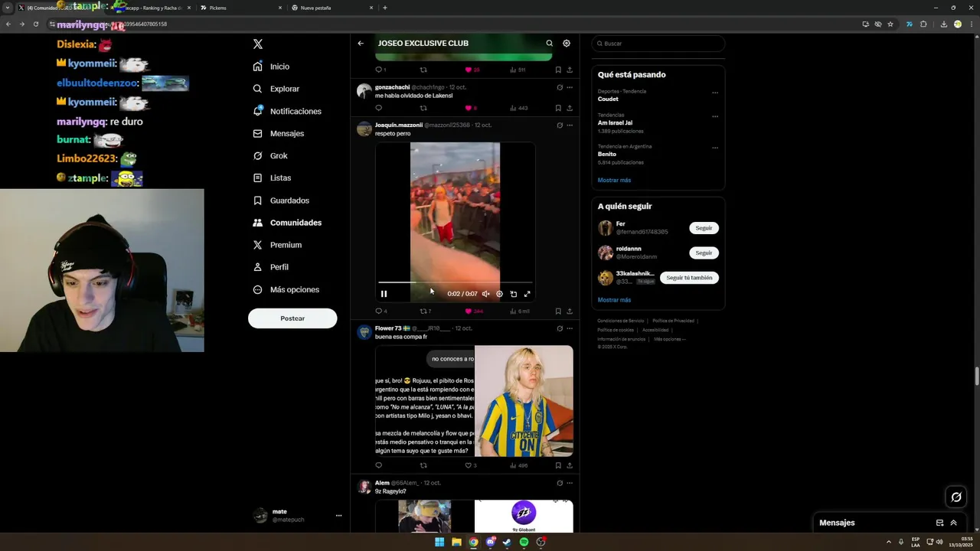
Task: Pause the video in Joaquin.mazzonii's post
Action: [x=384, y=294]
